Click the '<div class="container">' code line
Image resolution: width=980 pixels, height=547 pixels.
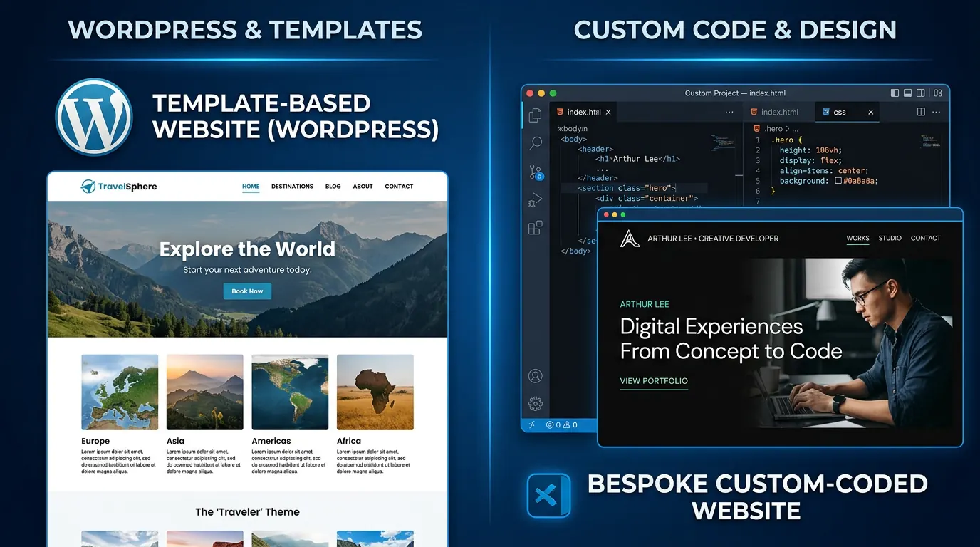[x=647, y=198]
